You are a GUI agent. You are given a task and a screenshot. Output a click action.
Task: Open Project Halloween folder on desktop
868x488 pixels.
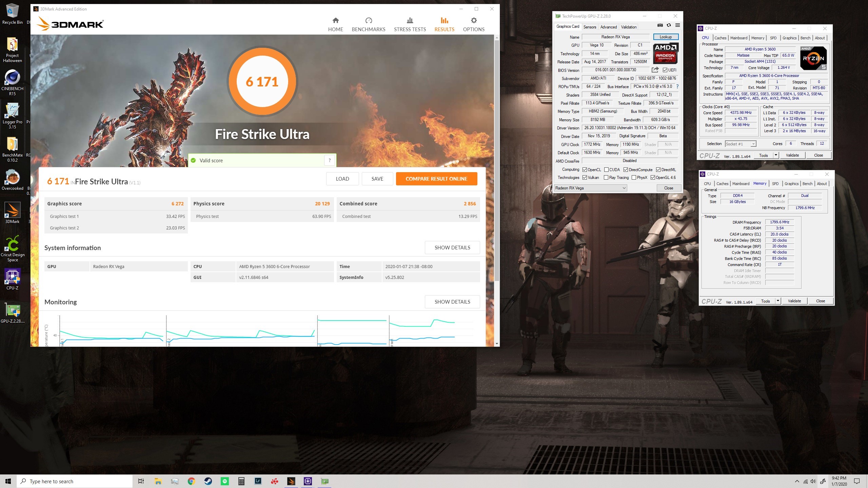pyautogui.click(x=12, y=50)
